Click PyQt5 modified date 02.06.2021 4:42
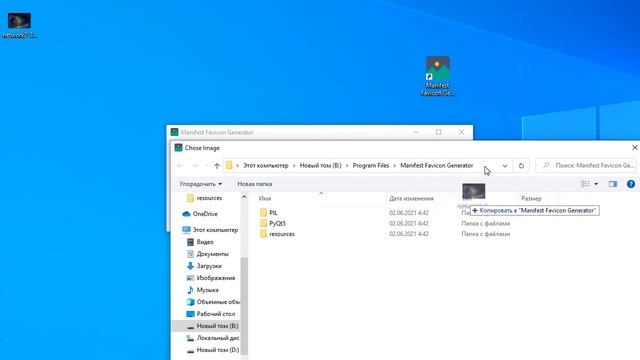Image resolution: width=640 pixels, height=360 pixels. pos(409,223)
